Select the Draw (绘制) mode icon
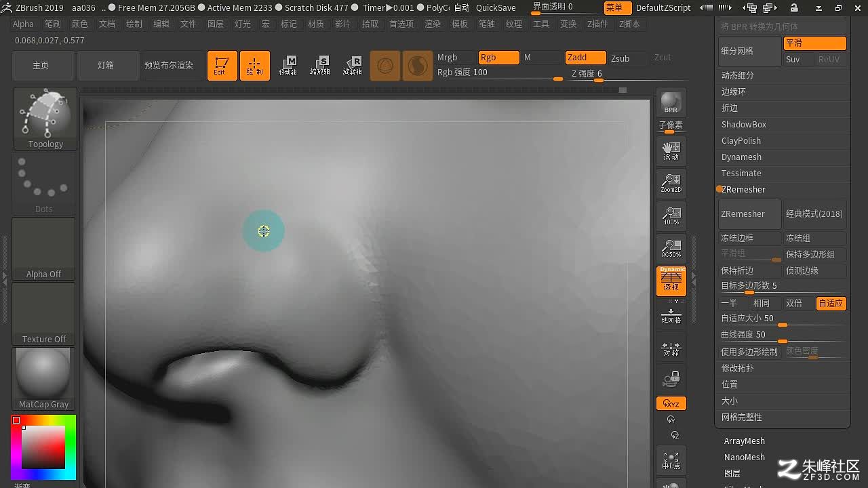868x488 pixels. [x=255, y=66]
